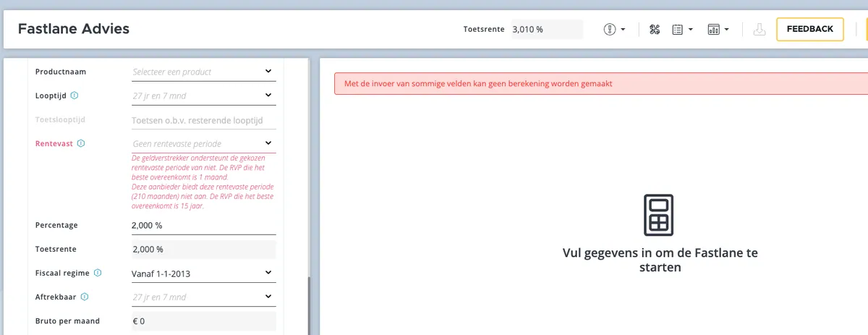Image resolution: width=868 pixels, height=335 pixels.
Task: Click the 'Bruto per maand' label
Action: pos(67,321)
